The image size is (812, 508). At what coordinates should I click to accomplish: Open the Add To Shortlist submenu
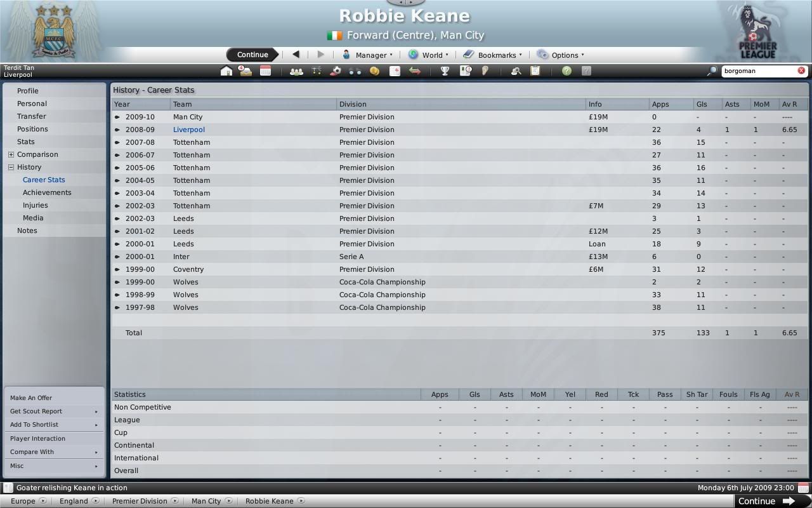54,424
